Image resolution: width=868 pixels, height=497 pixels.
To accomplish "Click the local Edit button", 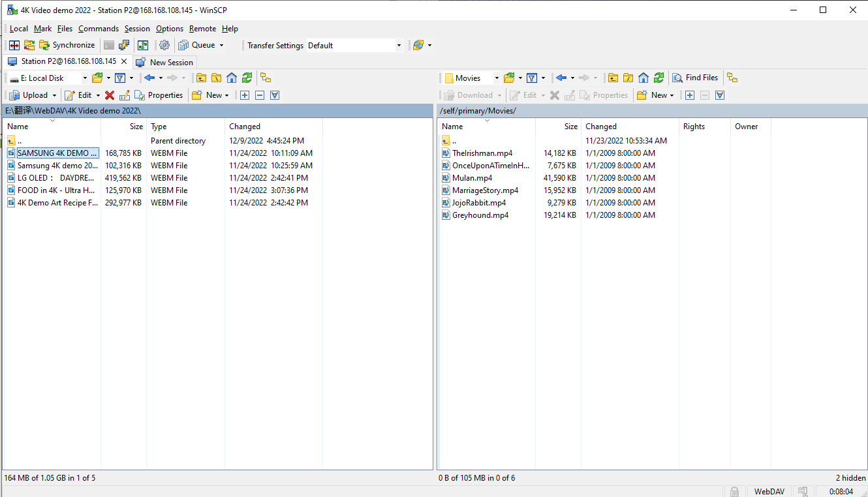I will [78, 95].
